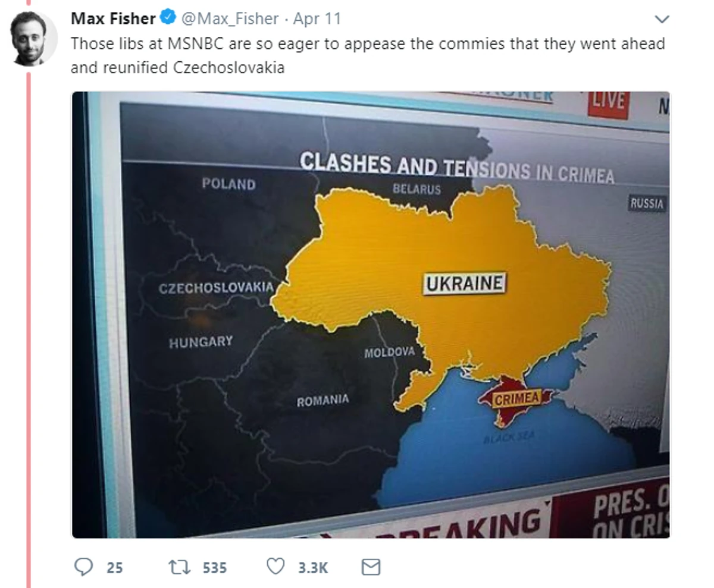
Task: Click the 535 retweets count
Action: [x=215, y=568]
